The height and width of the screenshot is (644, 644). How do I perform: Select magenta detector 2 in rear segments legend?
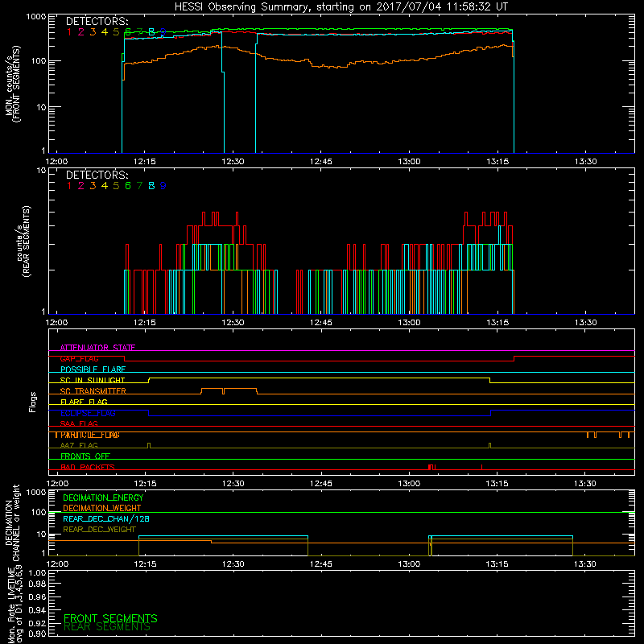point(81,186)
